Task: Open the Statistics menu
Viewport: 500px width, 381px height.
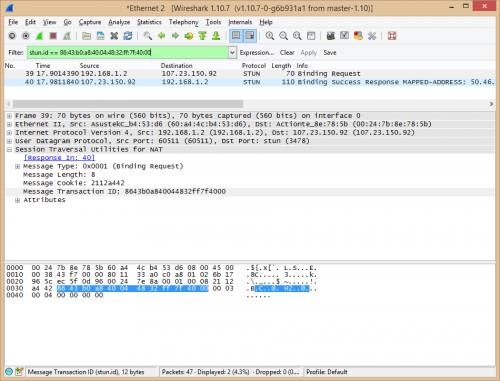Action: (x=149, y=22)
